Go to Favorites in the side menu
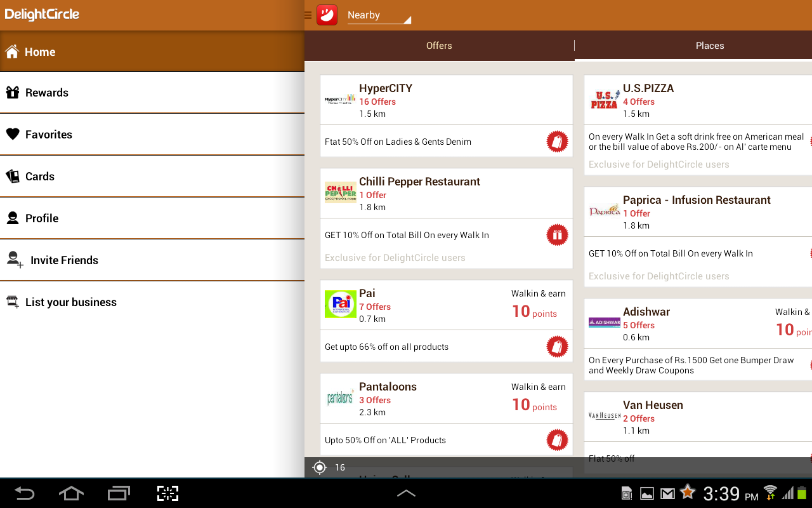The width and height of the screenshot is (812, 508). [152, 135]
